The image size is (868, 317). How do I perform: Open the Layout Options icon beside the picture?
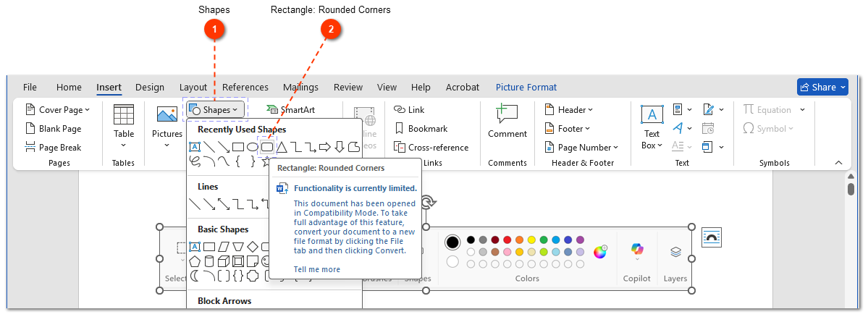pos(712,237)
